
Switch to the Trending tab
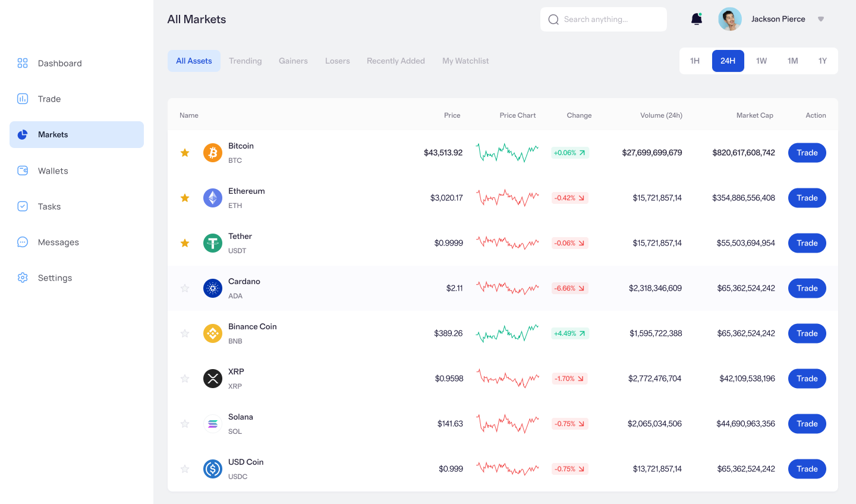click(x=245, y=61)
